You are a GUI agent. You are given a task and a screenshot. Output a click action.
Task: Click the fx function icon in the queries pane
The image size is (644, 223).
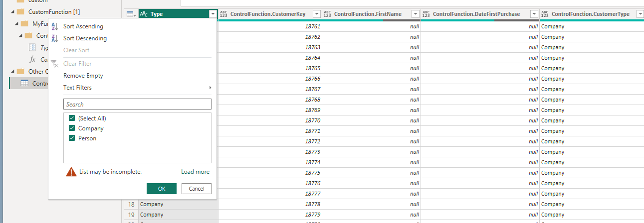[32, 59]
